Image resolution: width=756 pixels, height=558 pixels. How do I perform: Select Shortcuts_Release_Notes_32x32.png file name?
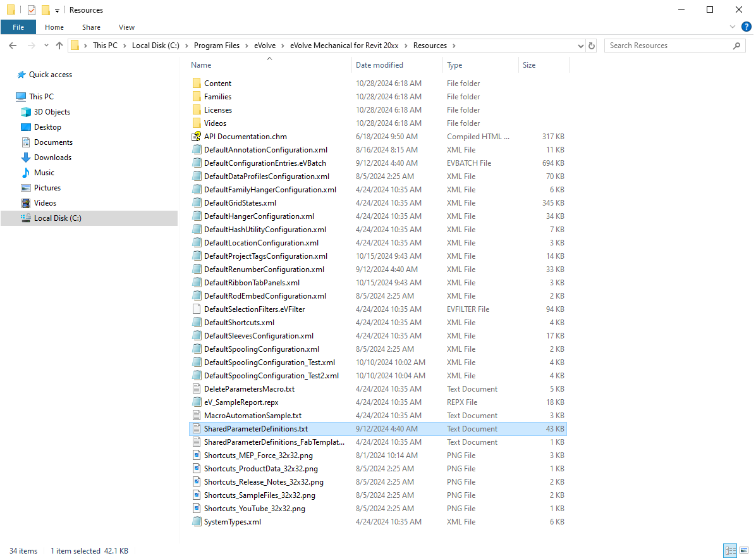[264, 481]
